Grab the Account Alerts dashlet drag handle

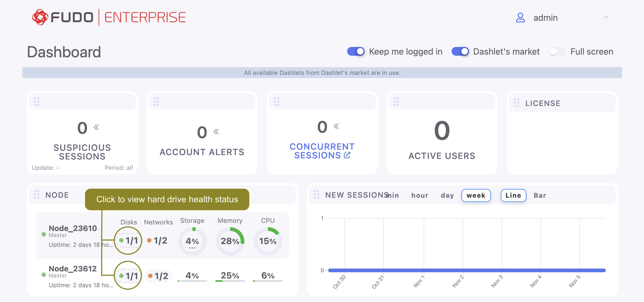(x=156, y=102)
